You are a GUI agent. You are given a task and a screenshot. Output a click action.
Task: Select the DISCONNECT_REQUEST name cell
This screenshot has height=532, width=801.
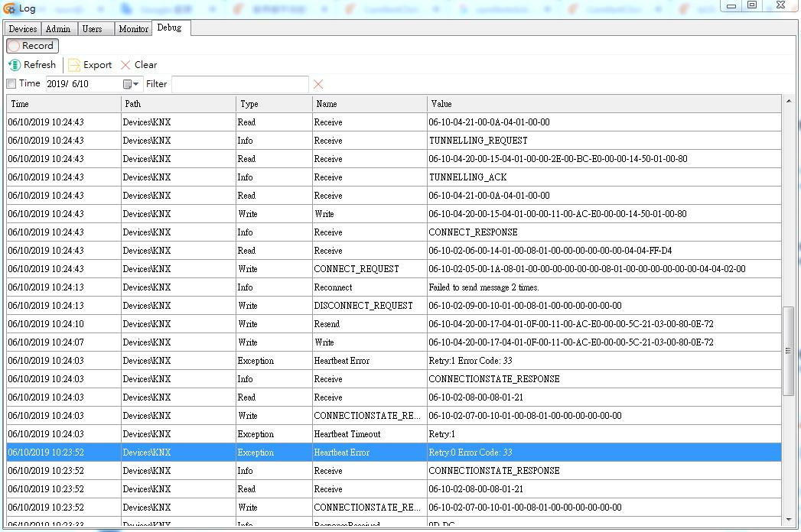pos(370,306)
